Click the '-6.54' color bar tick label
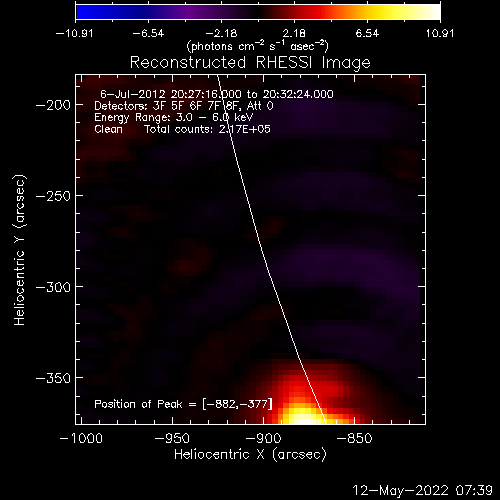The image size is (500, 500). point(148,33)
